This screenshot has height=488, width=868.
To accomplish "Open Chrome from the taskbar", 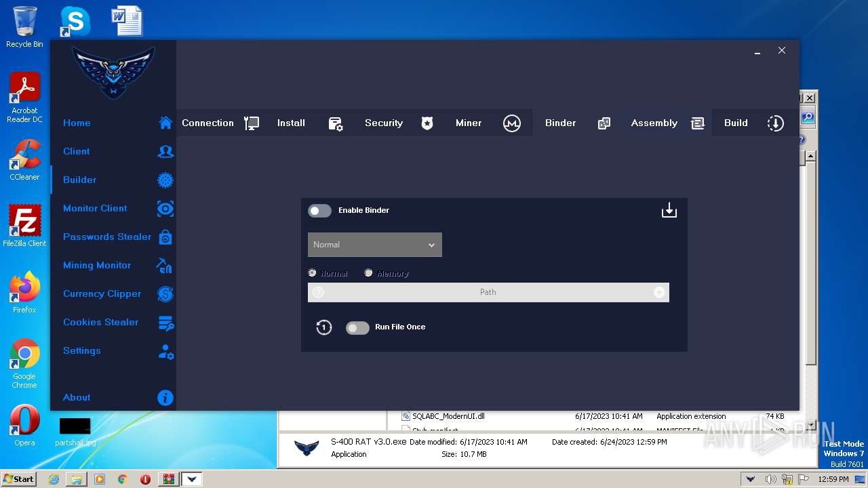I will click(x=122, y=479).
